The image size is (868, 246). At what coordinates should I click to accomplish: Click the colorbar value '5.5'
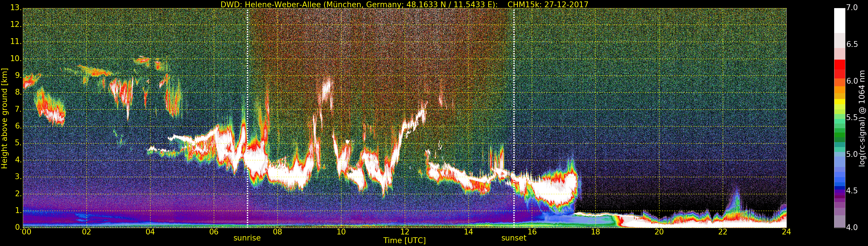click(852, 117)
